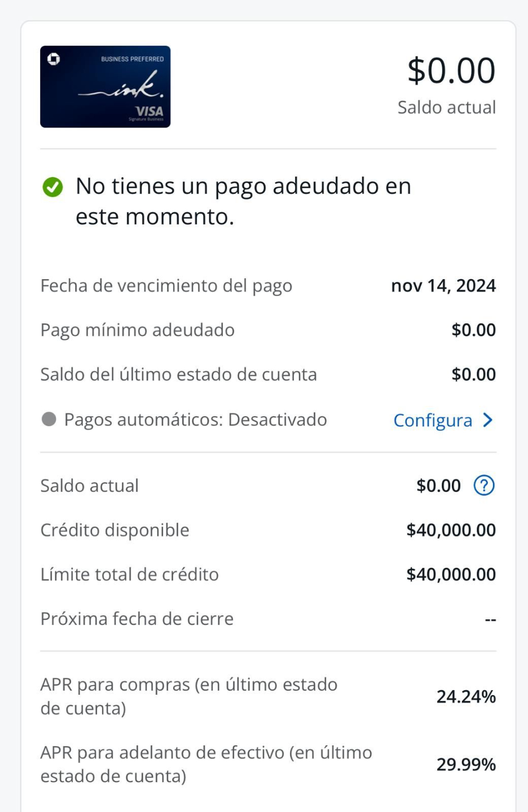Tap the chevron arrow next to Configura

(x=488, y=420)
